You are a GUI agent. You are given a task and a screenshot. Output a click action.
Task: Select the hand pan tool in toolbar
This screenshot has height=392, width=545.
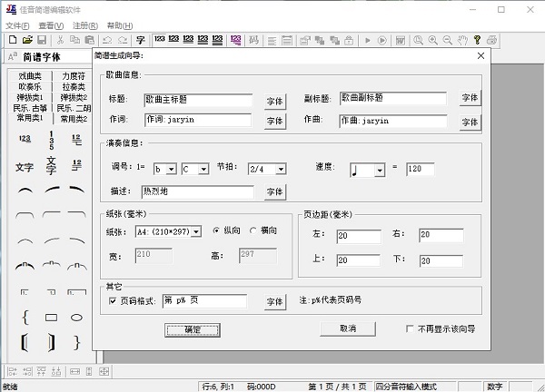click(x=462, y=40)
